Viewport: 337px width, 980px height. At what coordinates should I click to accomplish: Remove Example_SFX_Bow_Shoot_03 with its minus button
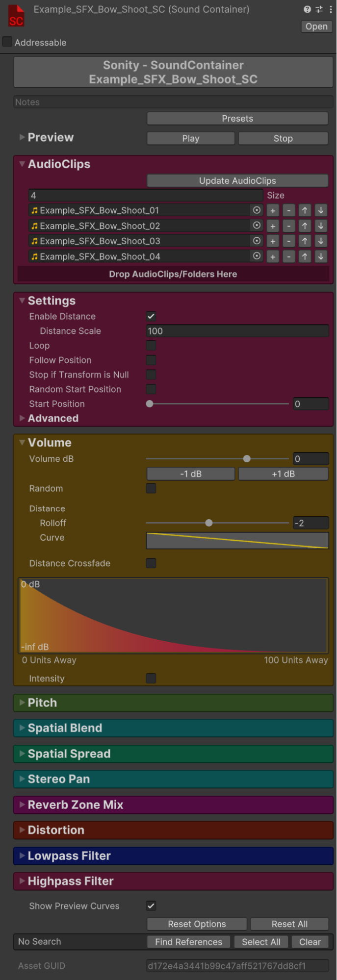(x=289, y=241)
